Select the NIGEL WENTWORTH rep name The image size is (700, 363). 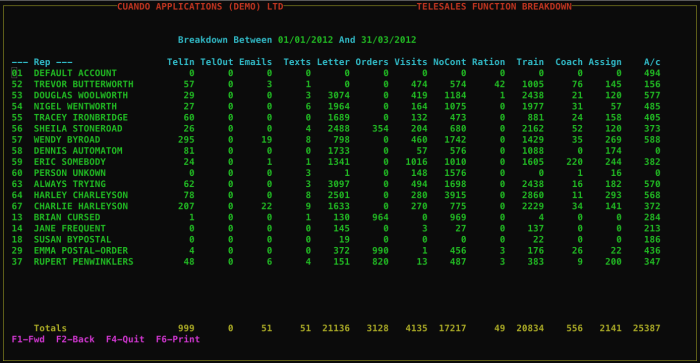[x=75, y=107]
